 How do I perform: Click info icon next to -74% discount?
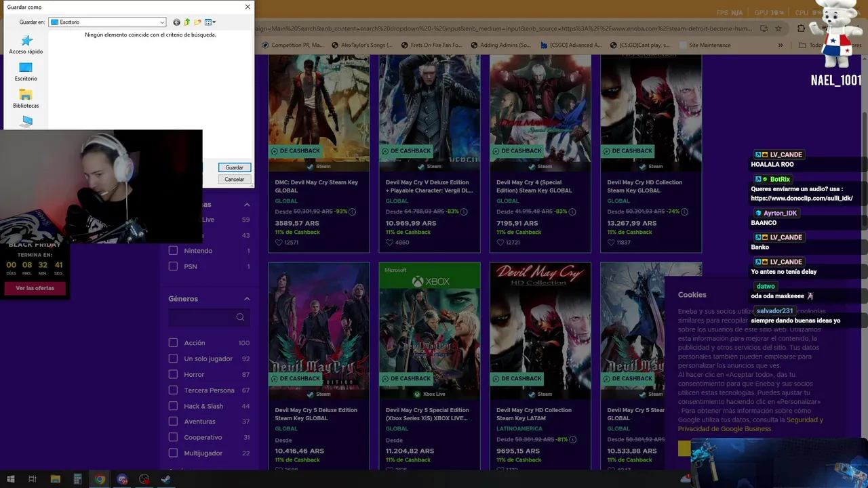click(685, 211)
